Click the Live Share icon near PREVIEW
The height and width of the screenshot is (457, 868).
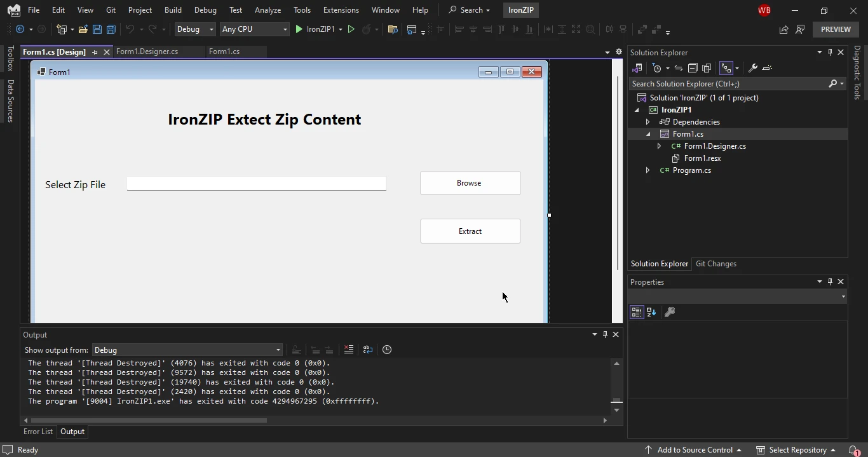pos(783,29)
